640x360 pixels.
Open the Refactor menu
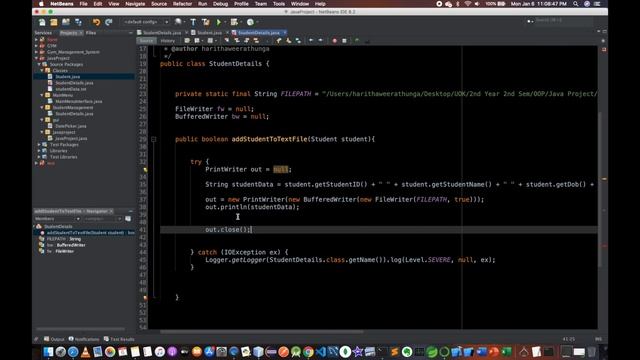182,4
